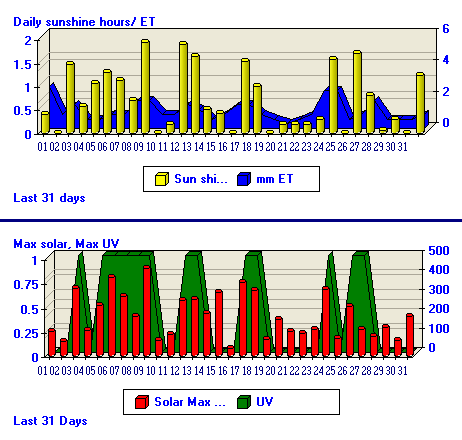Click the tallest red Solar Max bar
462x440 pixels.
tap(147, 311)
